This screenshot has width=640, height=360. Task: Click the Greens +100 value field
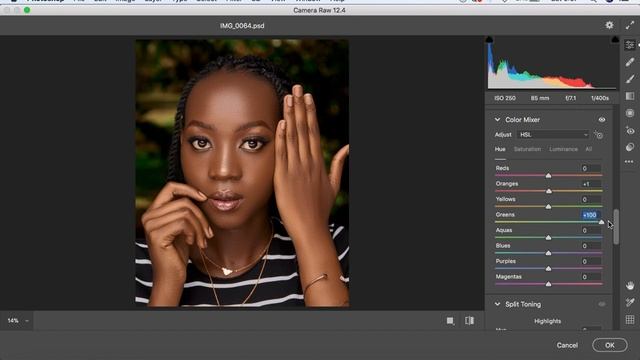[591, 215]
